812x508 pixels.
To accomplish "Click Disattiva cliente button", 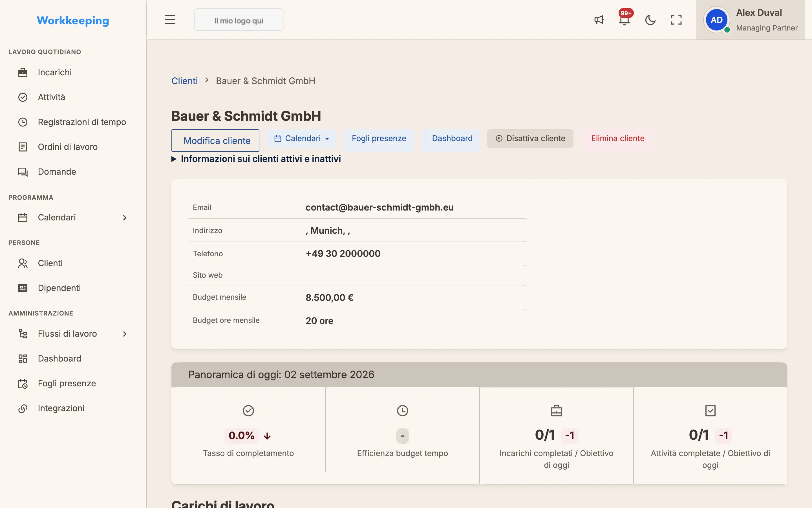I will coord(530,138).
